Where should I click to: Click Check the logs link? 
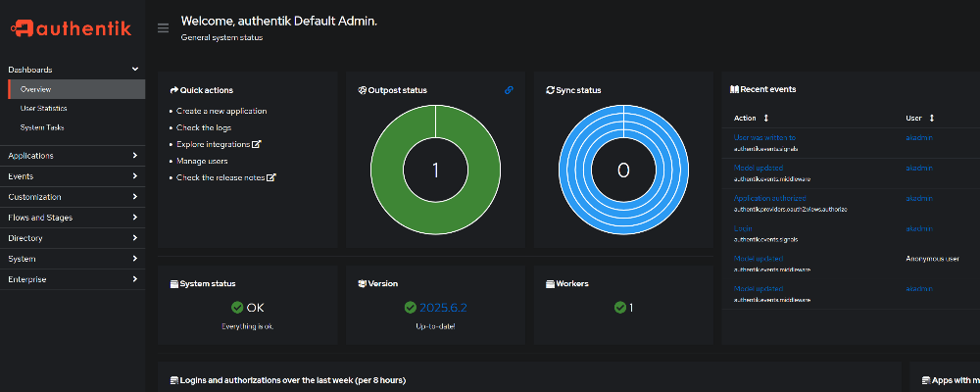coord(204,127)
